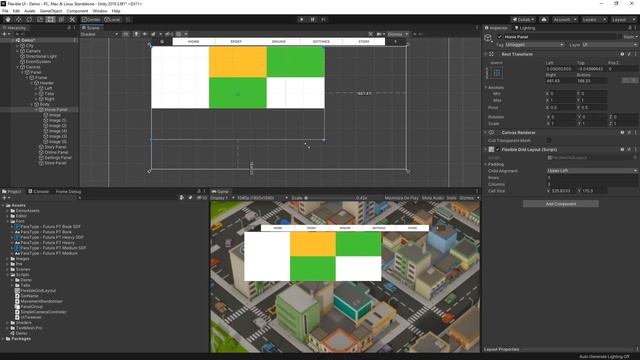Lock the Inspector panel
The image size is (640, 360).
click(x=630, y=28)
